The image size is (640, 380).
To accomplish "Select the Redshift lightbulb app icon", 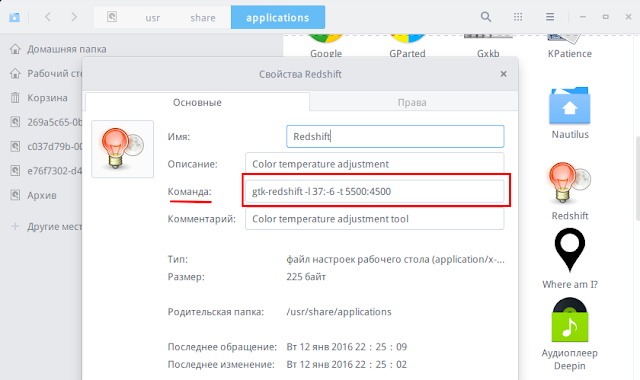I will point(570,182).
